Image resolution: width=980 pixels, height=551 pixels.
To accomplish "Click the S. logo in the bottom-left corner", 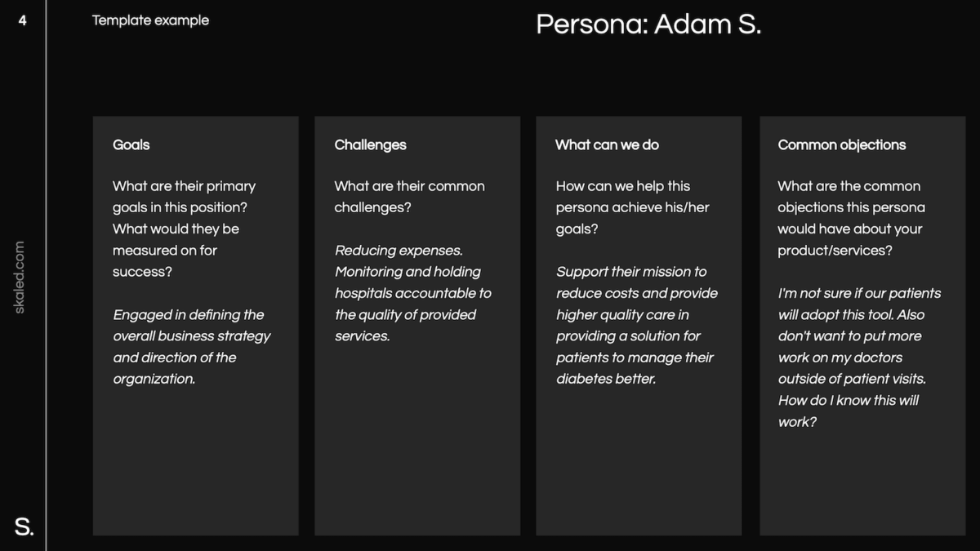I will (x=24, y=527).
